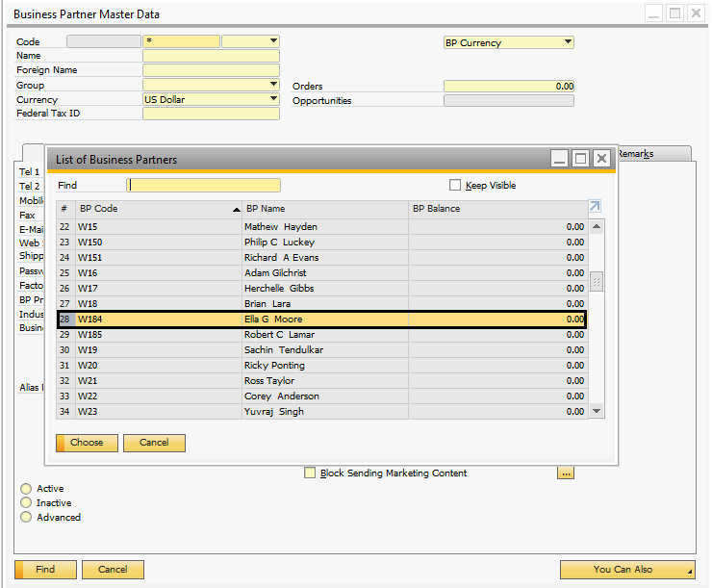
Task: Check Block Sending Marketing Content
Action: tap(310, 473)
